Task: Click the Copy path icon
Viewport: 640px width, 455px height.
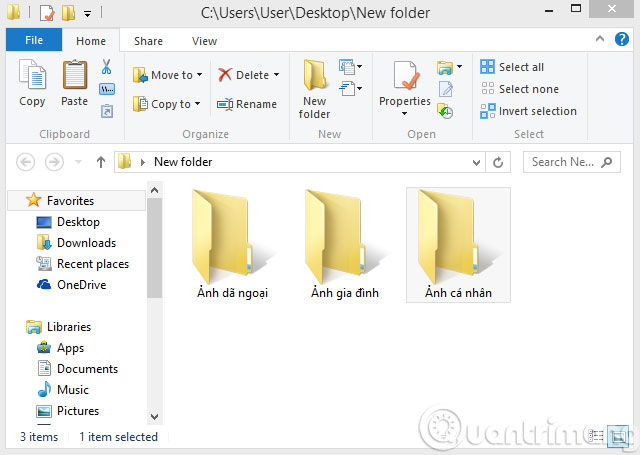Action: point(107,89)
